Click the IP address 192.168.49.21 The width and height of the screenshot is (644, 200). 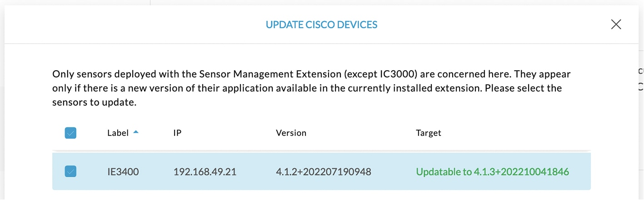pos(205,172)
